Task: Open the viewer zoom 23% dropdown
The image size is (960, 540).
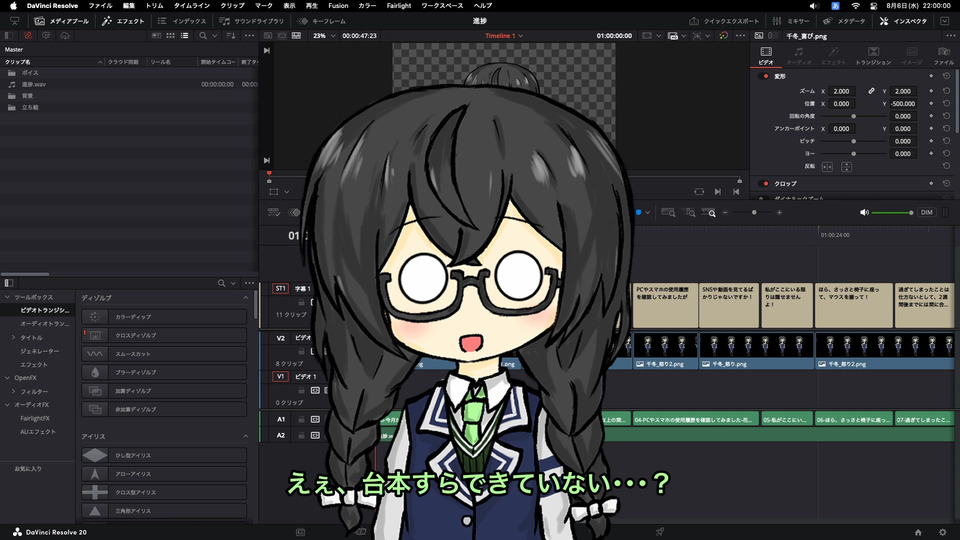Action: pos(324,36)
